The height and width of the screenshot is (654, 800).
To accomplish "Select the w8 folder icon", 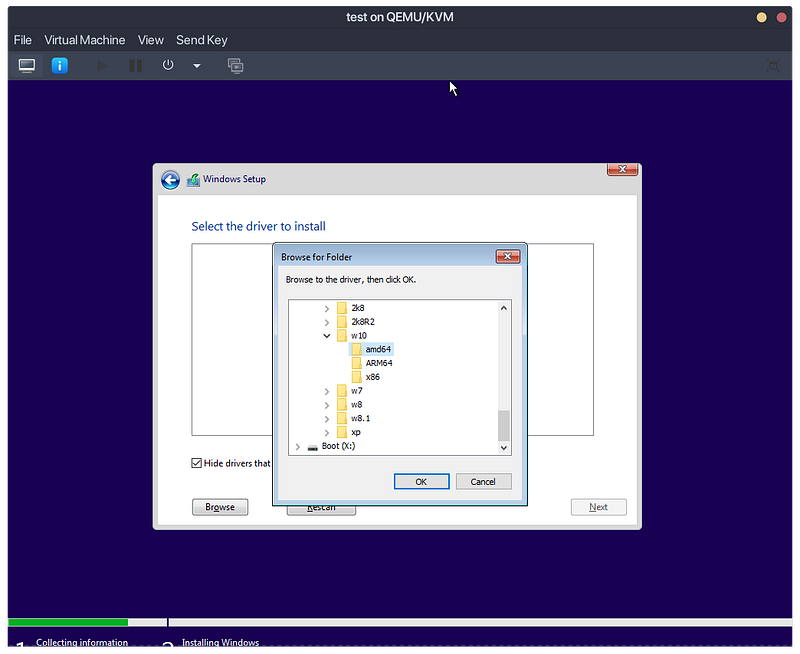I will [342, 405].
